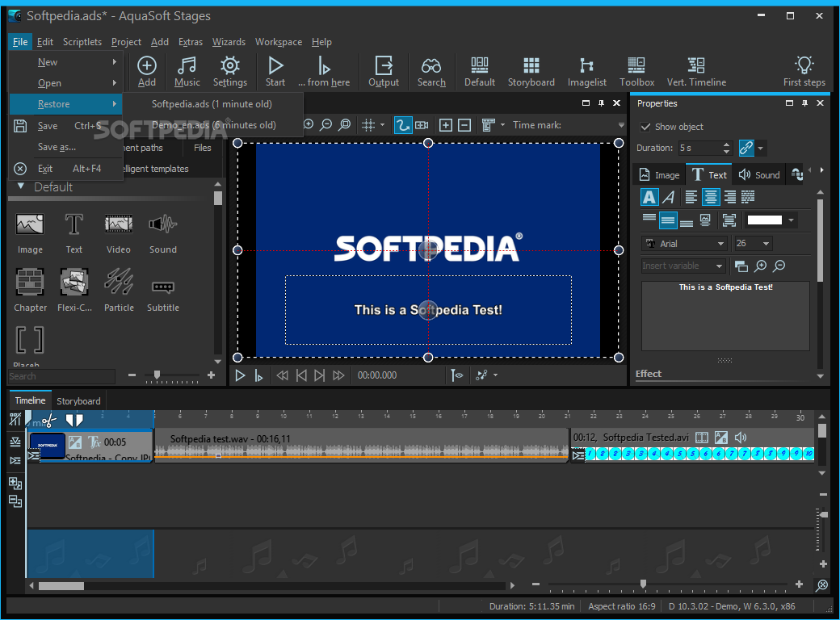Image resolution: width=840 pixels, height=620 pixels.
Task: Set text alignment to justified
Action: click(x=748, y=197)
